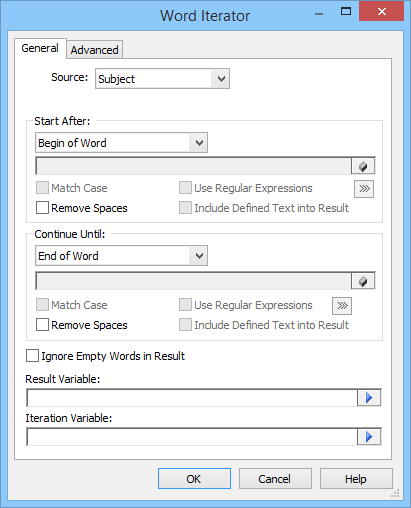Open the triple-chevron regex helper in Start After
This screenshot has height=508, width=411.
[364, 189]
